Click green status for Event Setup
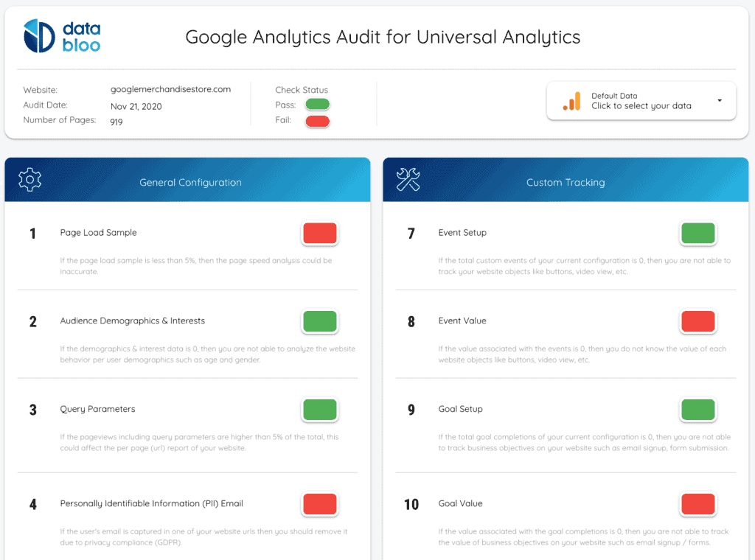755x560 pixels. point(698,233)
